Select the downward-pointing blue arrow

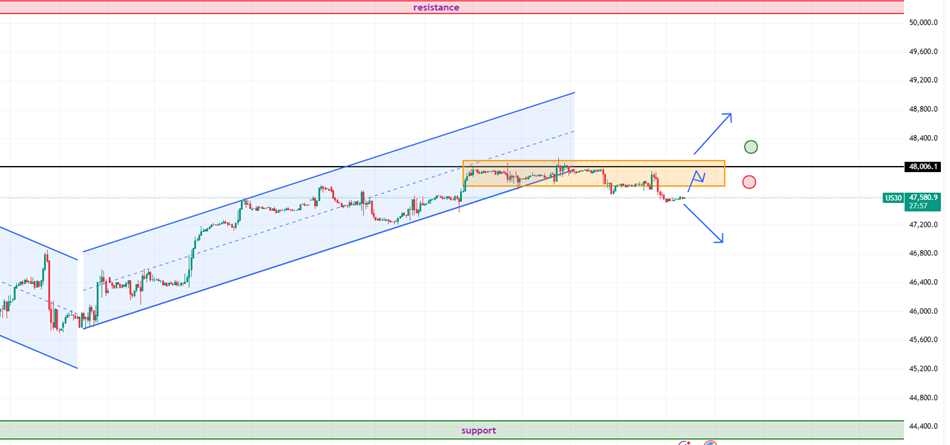(703, 222)
